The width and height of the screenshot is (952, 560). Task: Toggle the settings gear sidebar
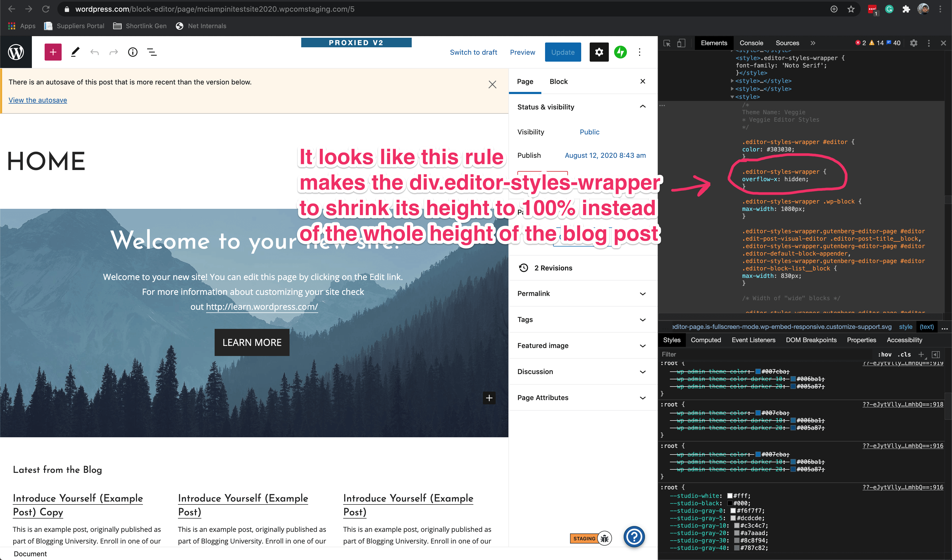599,52
